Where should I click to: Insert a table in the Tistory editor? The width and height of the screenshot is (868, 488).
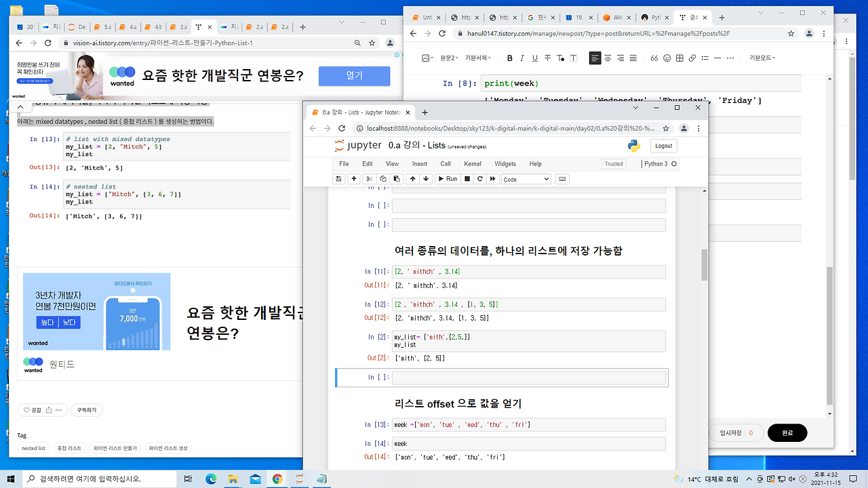(679, 58)
